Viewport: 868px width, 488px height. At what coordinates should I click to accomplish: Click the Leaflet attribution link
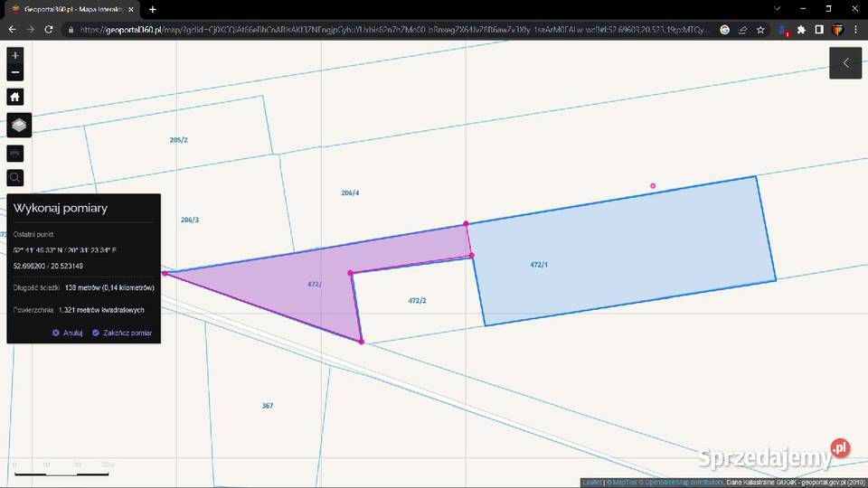point(590,483)
